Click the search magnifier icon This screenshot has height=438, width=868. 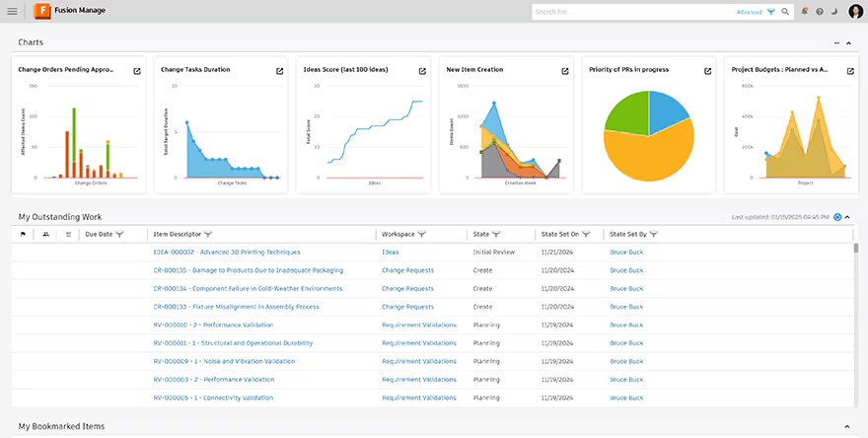785,12
